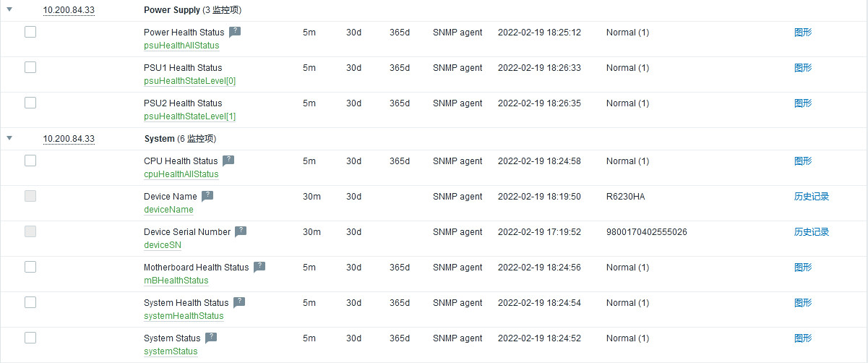Open the systemHealthStatus key link

(184, 316)
